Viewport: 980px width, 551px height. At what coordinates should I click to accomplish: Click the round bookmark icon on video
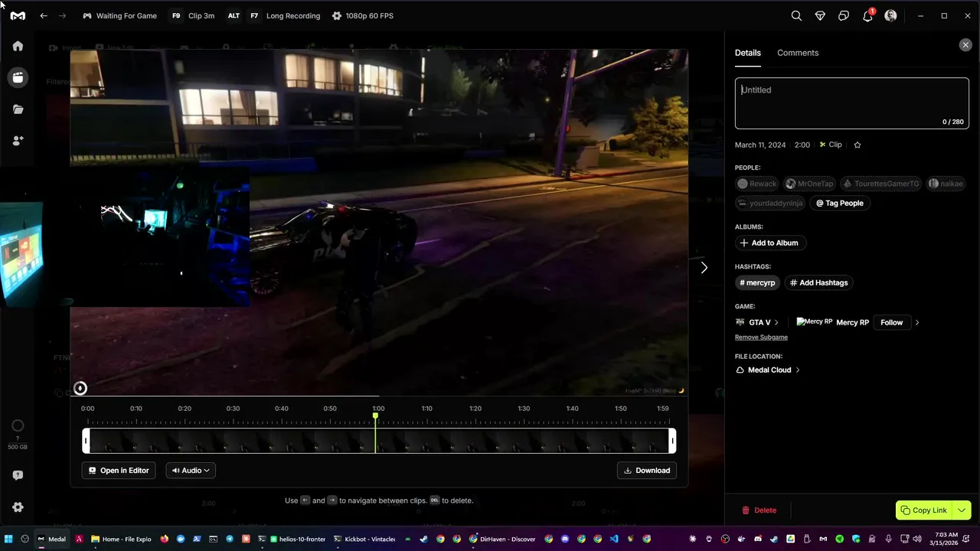point(80,388)
